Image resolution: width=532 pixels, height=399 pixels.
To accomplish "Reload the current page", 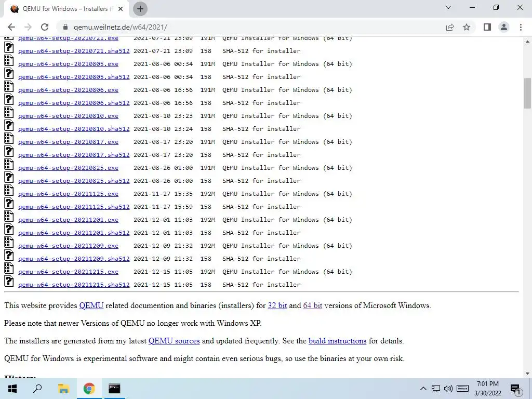I will click(x=45, y=27).
